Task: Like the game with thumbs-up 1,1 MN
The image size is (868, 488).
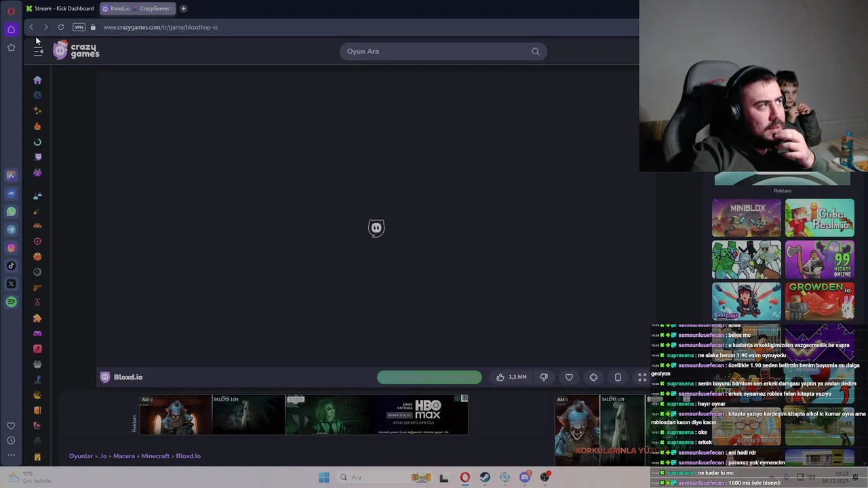Action: point(511,377)
